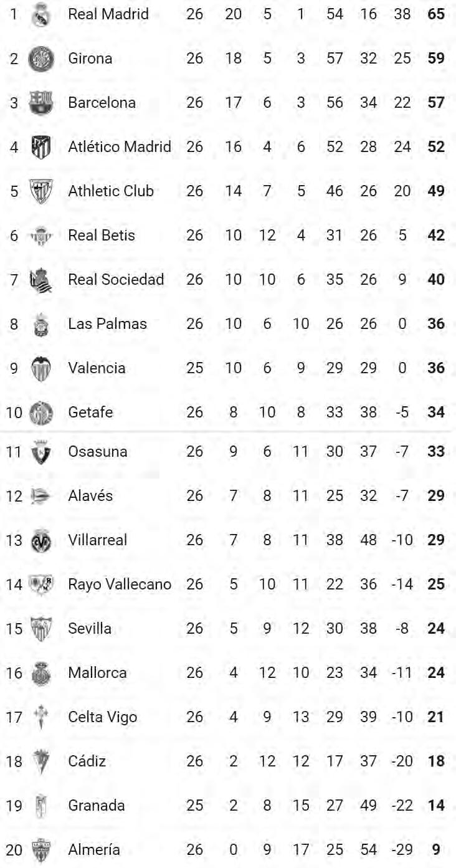
Task: Click the Girona club crest
Action: [x=41, y=59]
